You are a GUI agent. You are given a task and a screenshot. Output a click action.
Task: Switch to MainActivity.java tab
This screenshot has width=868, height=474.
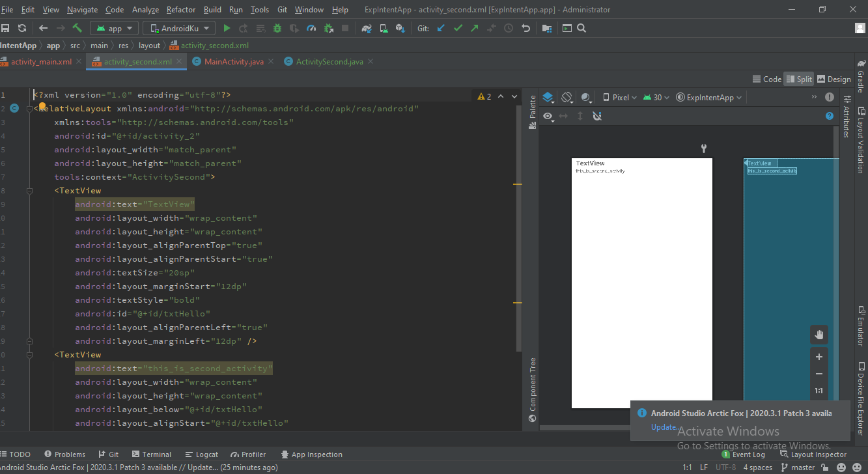tap(233, 62)
